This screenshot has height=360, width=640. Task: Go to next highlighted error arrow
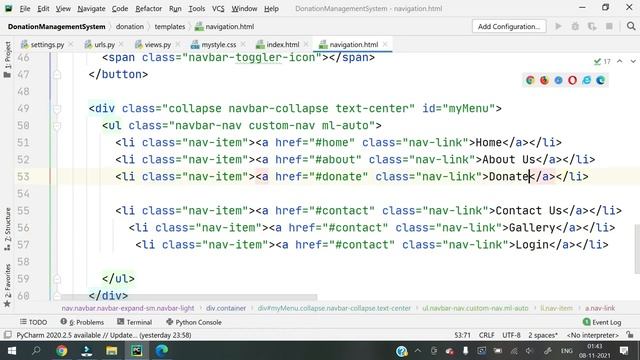point(633,61)
